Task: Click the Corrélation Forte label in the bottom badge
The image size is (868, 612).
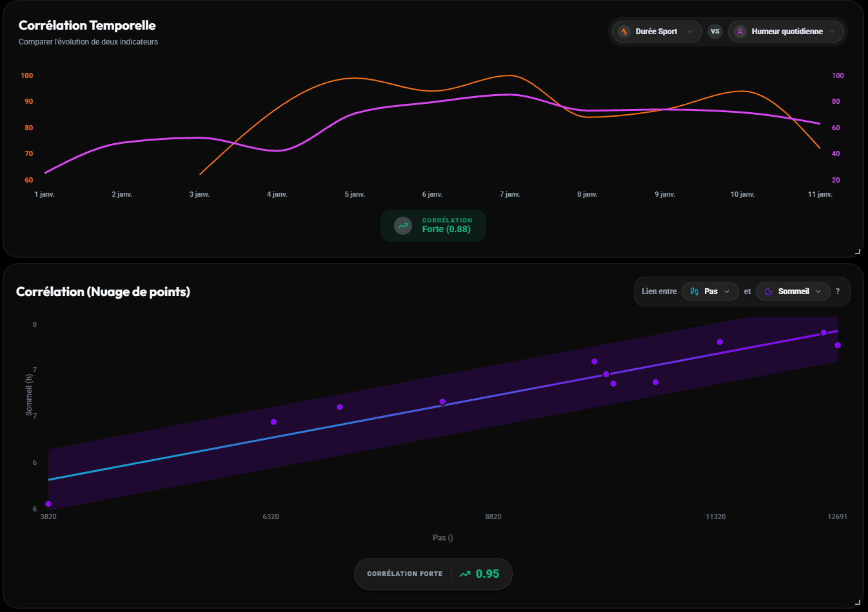Action: [x=404, y=574]
